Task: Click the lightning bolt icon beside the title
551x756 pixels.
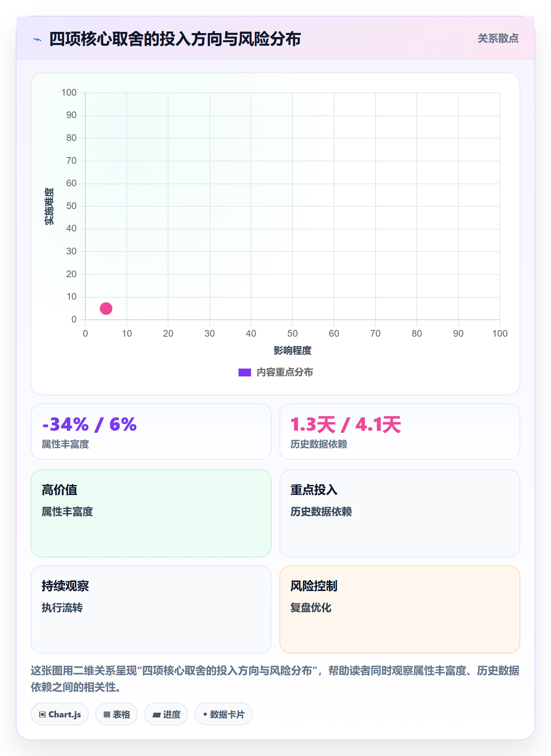Action: pyautogui.click(x=37, y=39)
